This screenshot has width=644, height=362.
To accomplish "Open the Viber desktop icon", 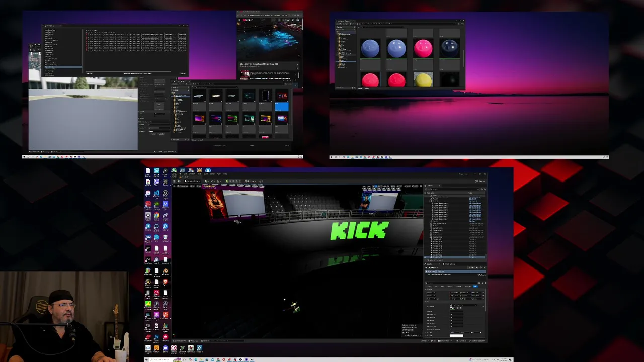I will [x=156, y=182].
